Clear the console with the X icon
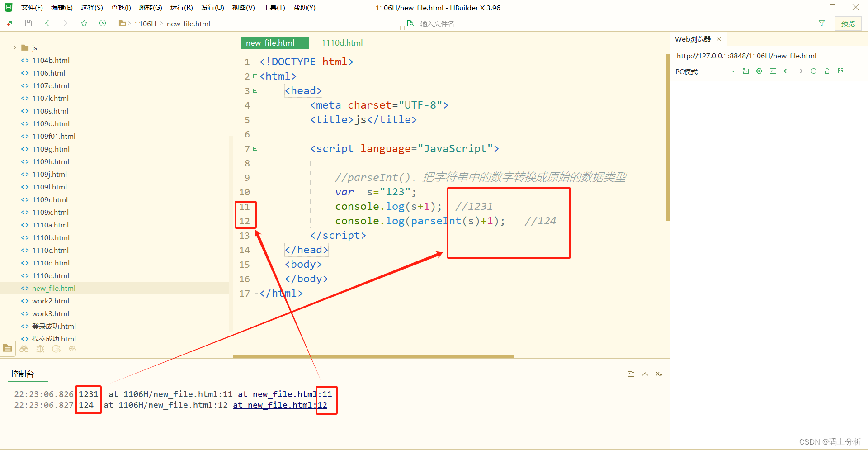This screenshot has width=868, height=450. coord(659,374)
